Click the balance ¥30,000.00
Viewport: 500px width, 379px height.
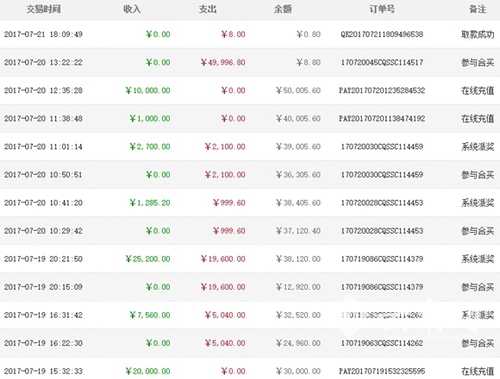[x=298, y=371]
